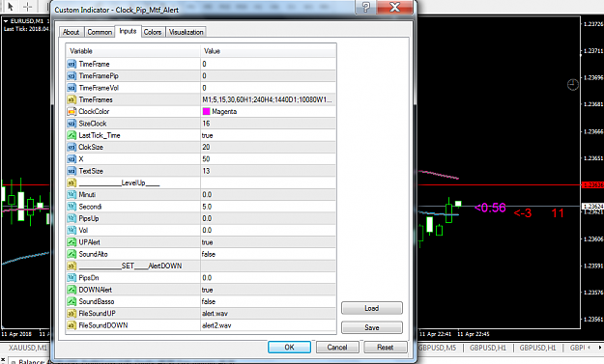
Task: Click the integer icon beside TimeFramePip
Action: coord(72,76)
